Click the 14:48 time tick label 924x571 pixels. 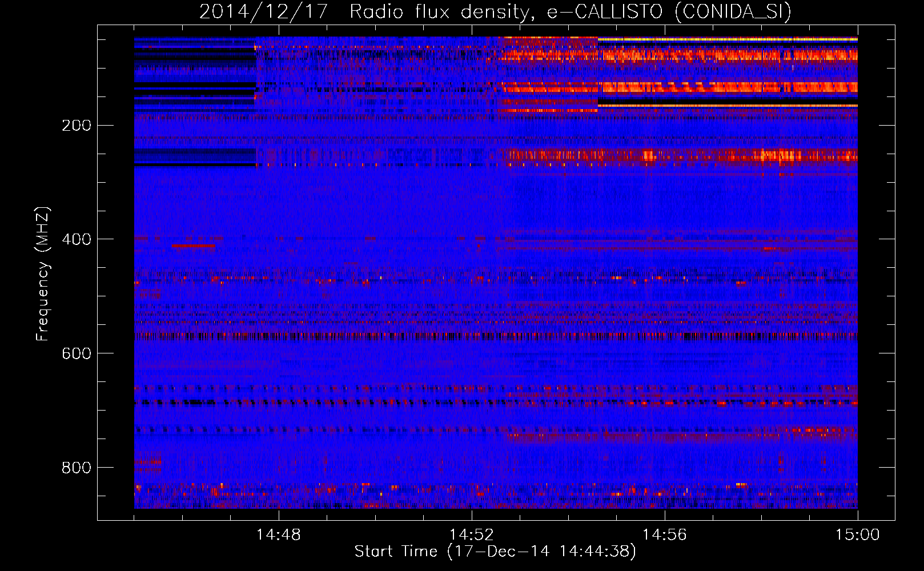point(279,534)
